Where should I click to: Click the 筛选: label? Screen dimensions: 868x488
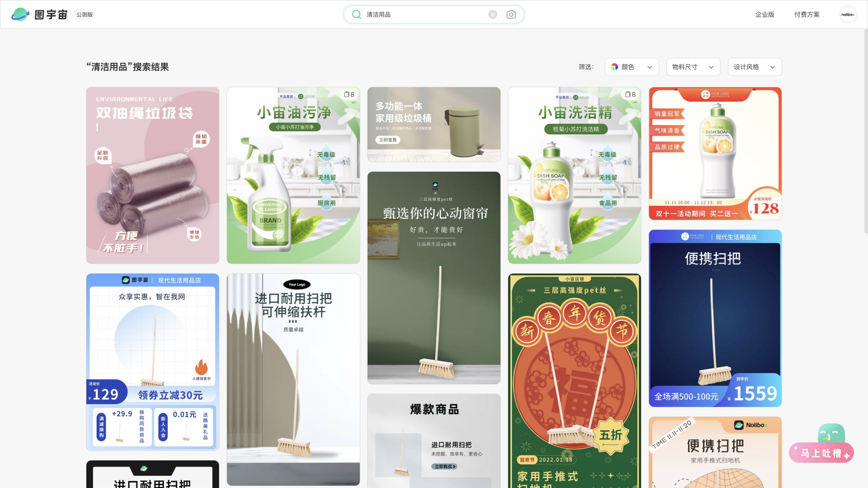(x=586, y=67)
